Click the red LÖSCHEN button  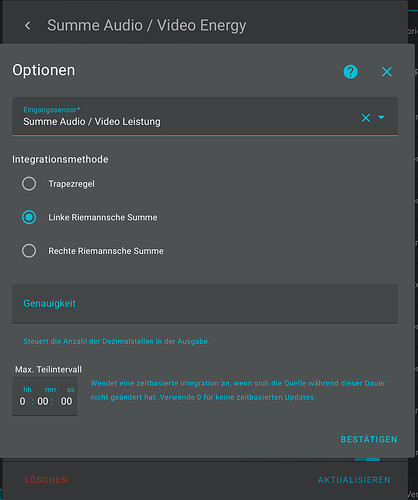[x=46, y=480]
